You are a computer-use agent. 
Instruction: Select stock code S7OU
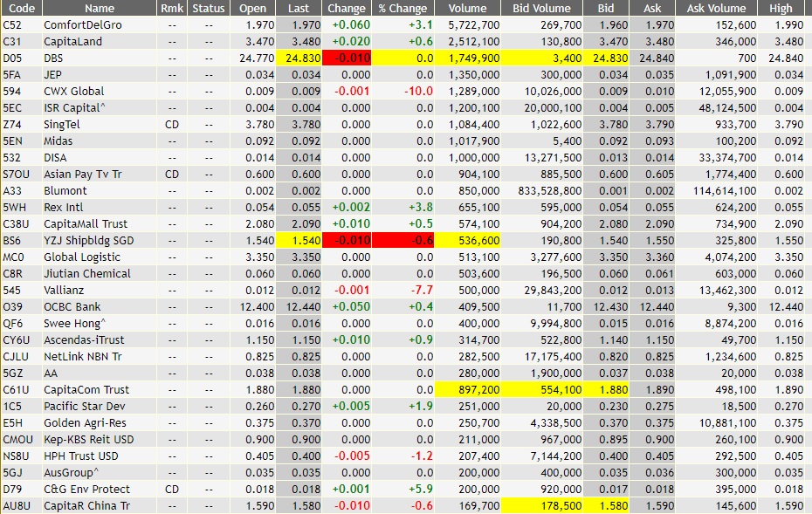(16, 174)
